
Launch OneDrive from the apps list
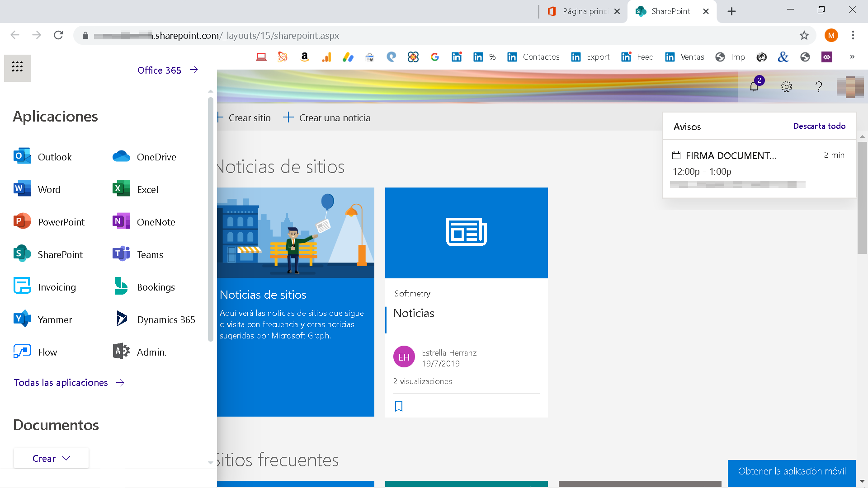tap(144, 157)
